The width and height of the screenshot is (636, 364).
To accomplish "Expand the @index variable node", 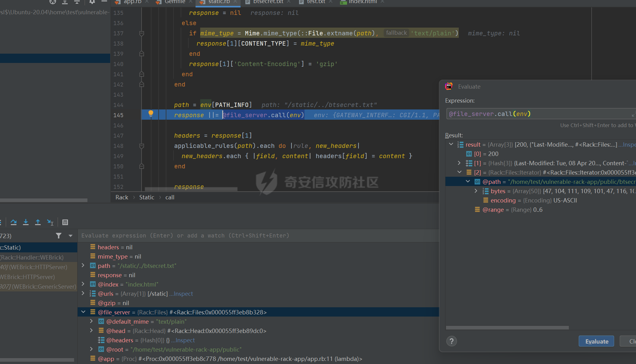I will (x=83, y=284).
